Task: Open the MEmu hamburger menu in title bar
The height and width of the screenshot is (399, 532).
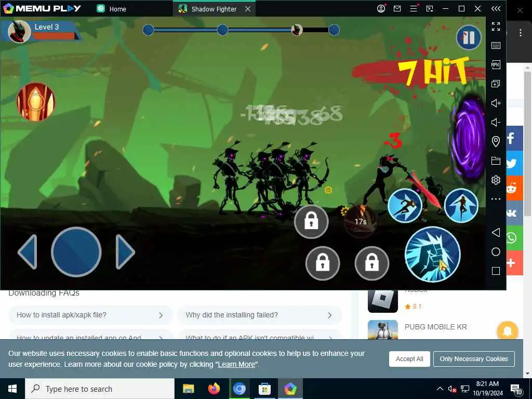Action: [x=414, y=8]
